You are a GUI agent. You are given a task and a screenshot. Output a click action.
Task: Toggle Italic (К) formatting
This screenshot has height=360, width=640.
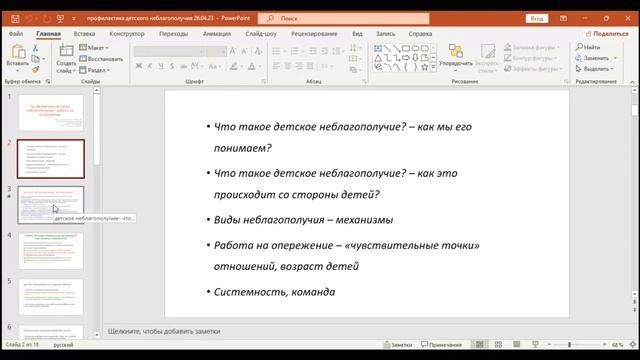click(150, 66)
